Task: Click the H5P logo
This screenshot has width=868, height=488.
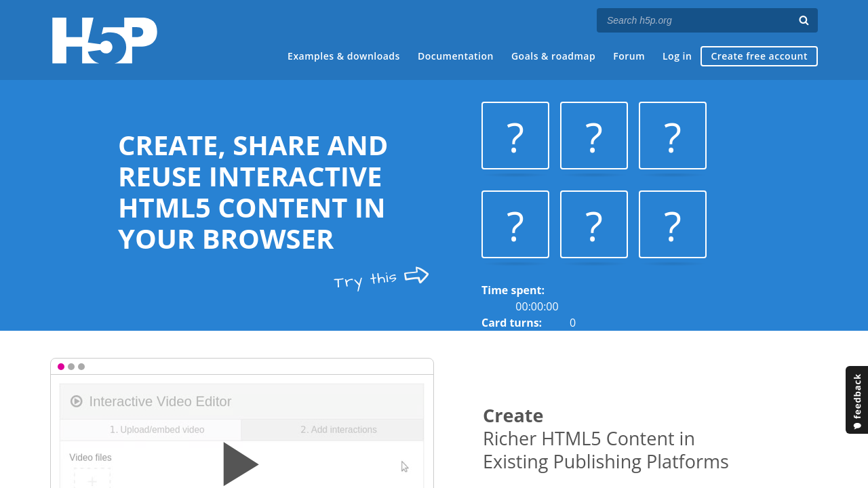Action: (104, 41)
